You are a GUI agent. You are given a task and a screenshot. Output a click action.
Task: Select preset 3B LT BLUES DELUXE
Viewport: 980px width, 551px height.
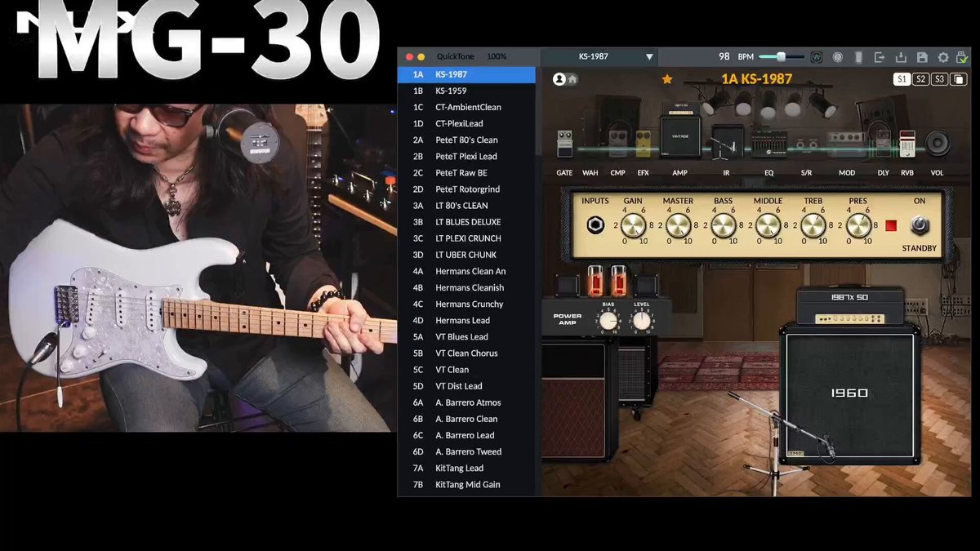pos(466,222)
